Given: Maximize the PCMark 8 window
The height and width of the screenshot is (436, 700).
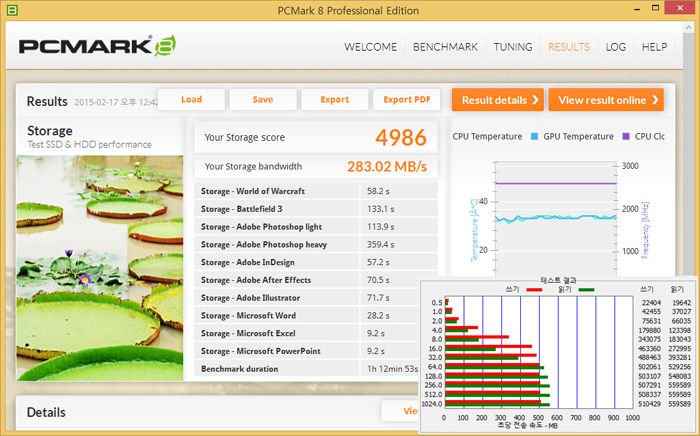Looking at the screenshot, I should tap(655, 8).
